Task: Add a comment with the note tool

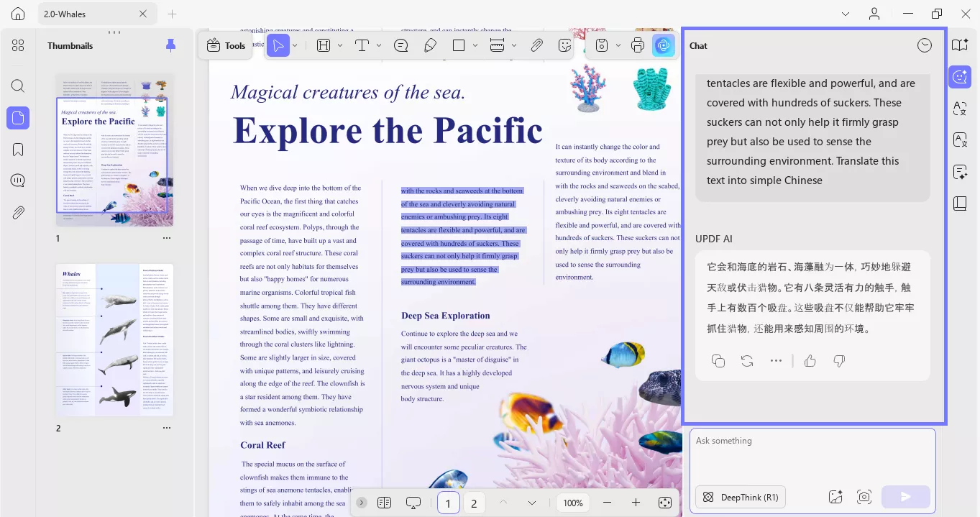Action: [x=401, y=45]
